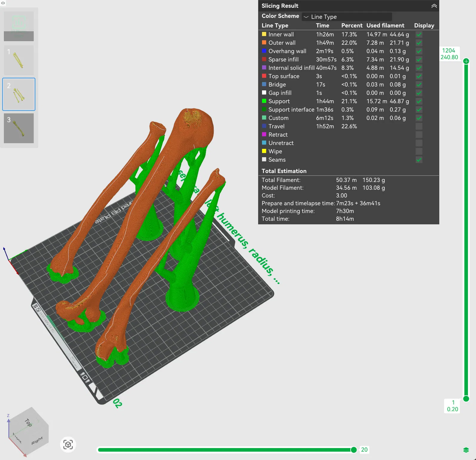Viewport: 476px width, 460px height.
Task: Click the yellow Wipe color swatch
Action: (264, 151)
